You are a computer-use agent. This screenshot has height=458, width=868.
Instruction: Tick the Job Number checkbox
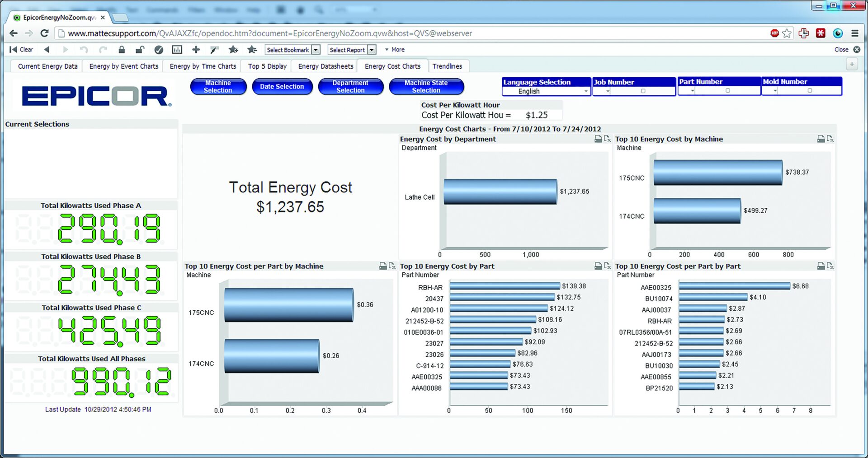[x=643, y=91]
